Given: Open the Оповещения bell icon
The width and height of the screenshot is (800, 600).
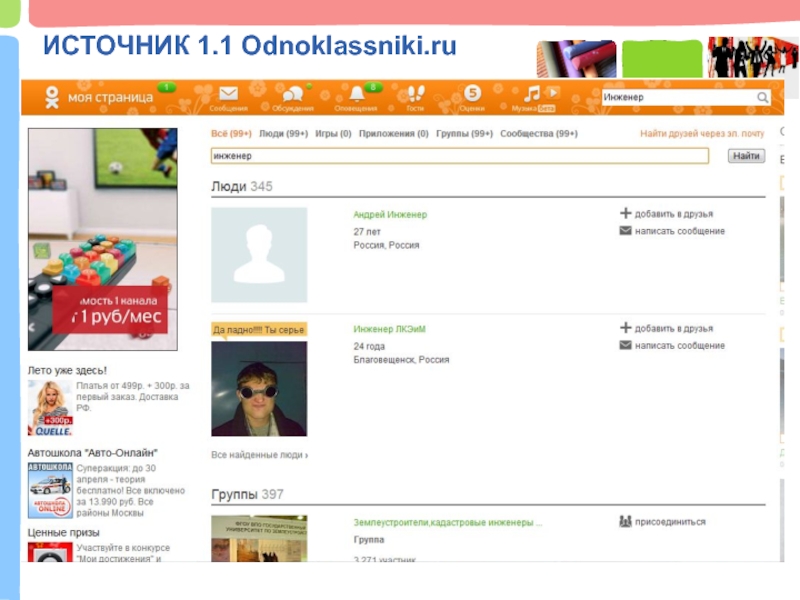Looking at the screenshot, I should [x=357, y=93].
